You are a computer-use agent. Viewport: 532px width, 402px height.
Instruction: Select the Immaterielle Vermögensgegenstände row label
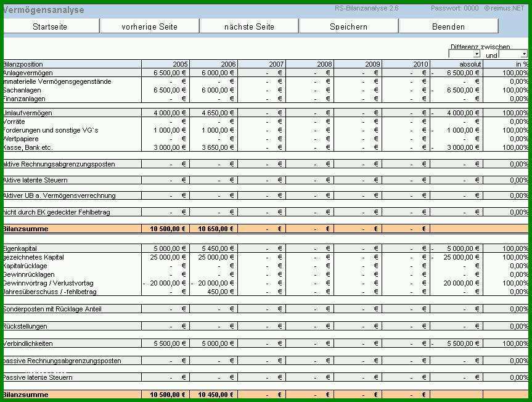tap(57, 81)
